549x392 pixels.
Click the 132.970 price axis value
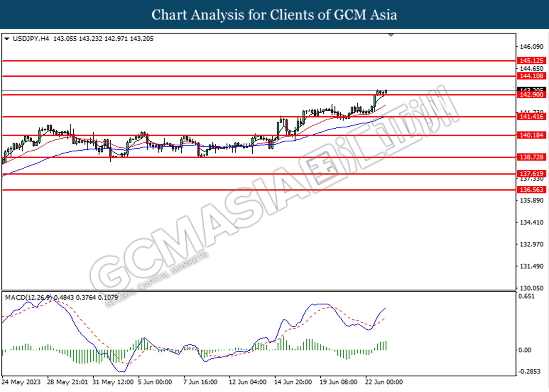(531, 244)
